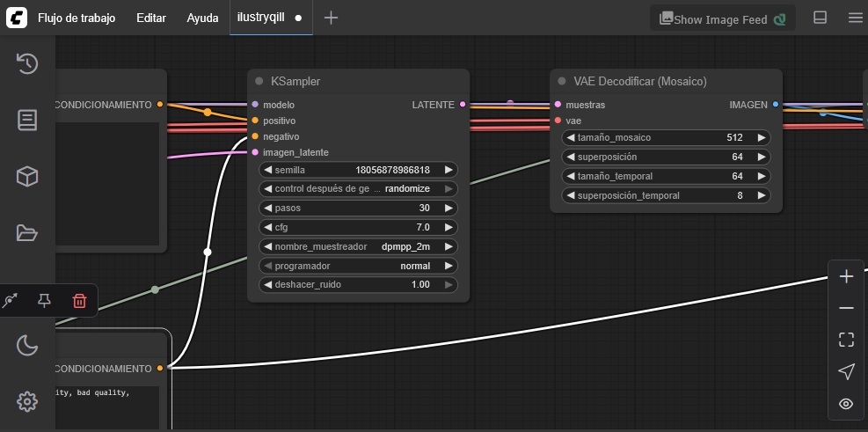This screenshot has height=432, width=868.
Task: Click VAE muestras input socket
Action: (x=558, y=104)
